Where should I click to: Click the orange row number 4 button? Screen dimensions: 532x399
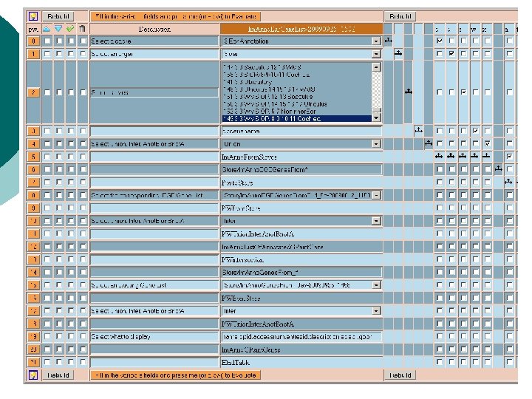33,143
